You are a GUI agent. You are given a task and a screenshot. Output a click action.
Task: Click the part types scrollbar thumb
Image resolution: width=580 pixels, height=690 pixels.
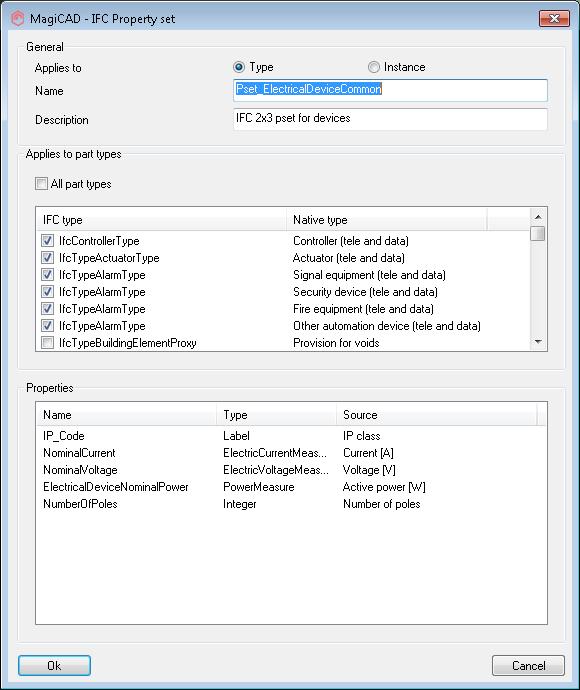[538, 233]
